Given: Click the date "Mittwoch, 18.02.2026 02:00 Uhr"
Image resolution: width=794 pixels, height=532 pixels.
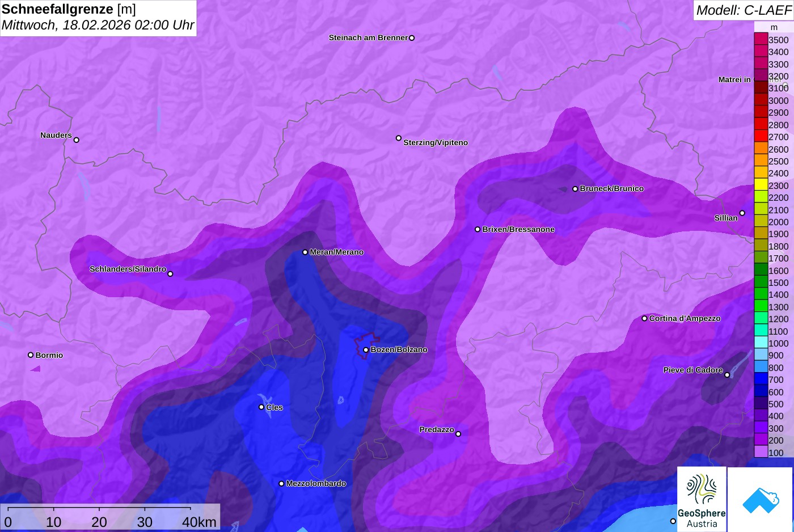Looking at the screenshot, I should point(98,26).
